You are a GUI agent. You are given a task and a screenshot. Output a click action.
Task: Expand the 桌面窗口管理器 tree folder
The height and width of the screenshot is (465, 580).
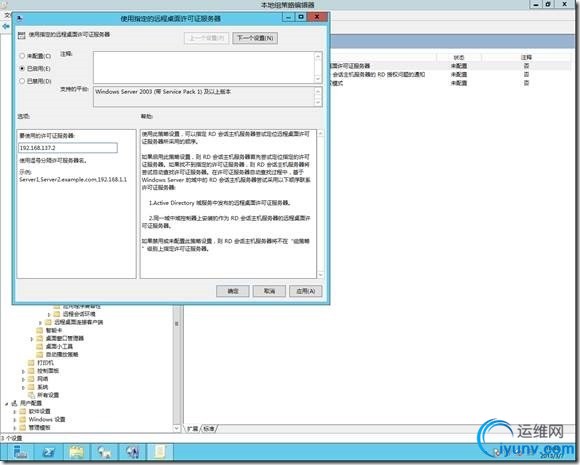tap(32, 338)
